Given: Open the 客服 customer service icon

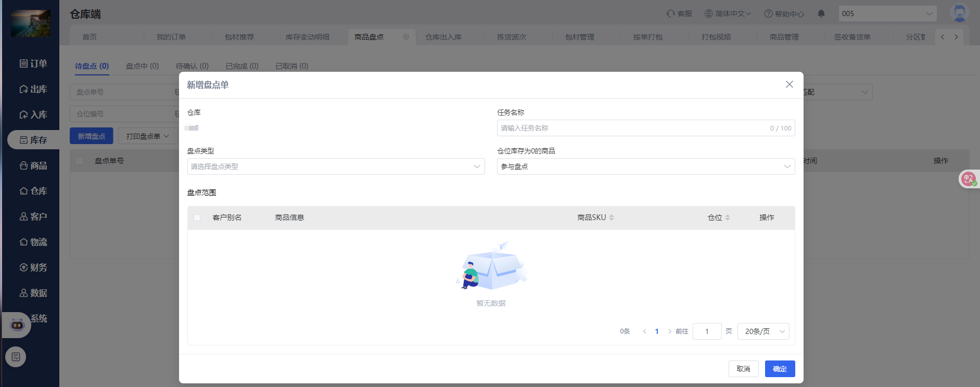Looking at the screenshot, I should coord(671,14).
